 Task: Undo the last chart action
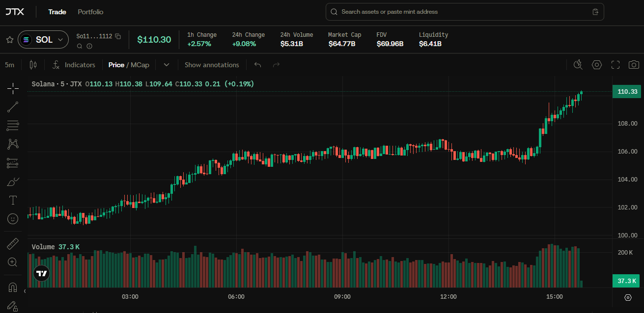[258, 65]
